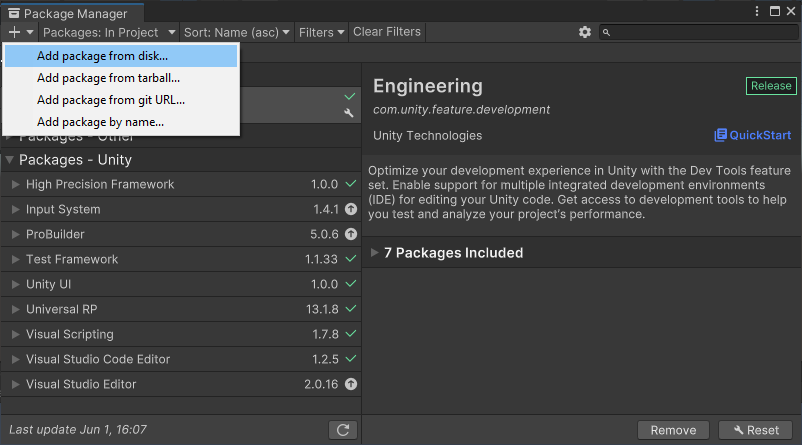Click the Package Manager tab icon

point(14,13)
